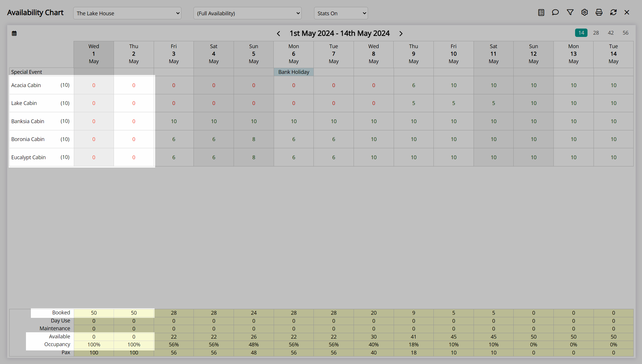Select the Wed 1 May column header
The image size is (642, 364).
pyautogui.click(x=94, y=54)
